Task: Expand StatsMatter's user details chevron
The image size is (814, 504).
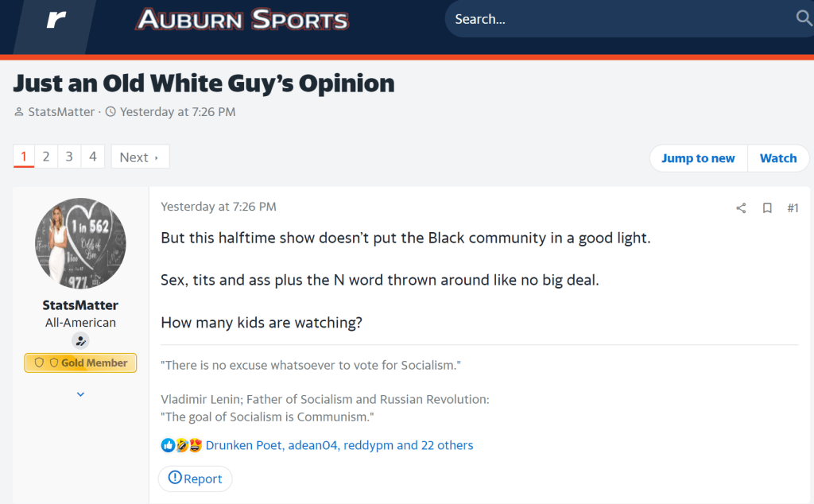Action: [80, 394]
